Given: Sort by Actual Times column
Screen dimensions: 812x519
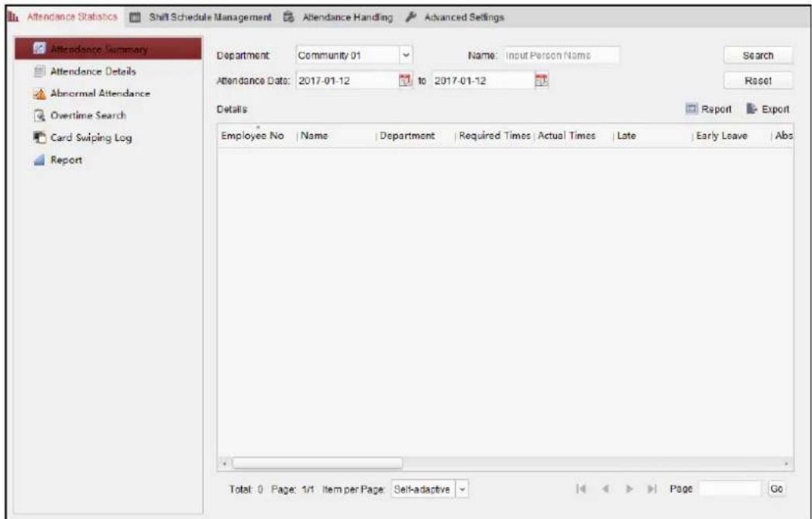Looking at the screenshot, I should 573,136.
